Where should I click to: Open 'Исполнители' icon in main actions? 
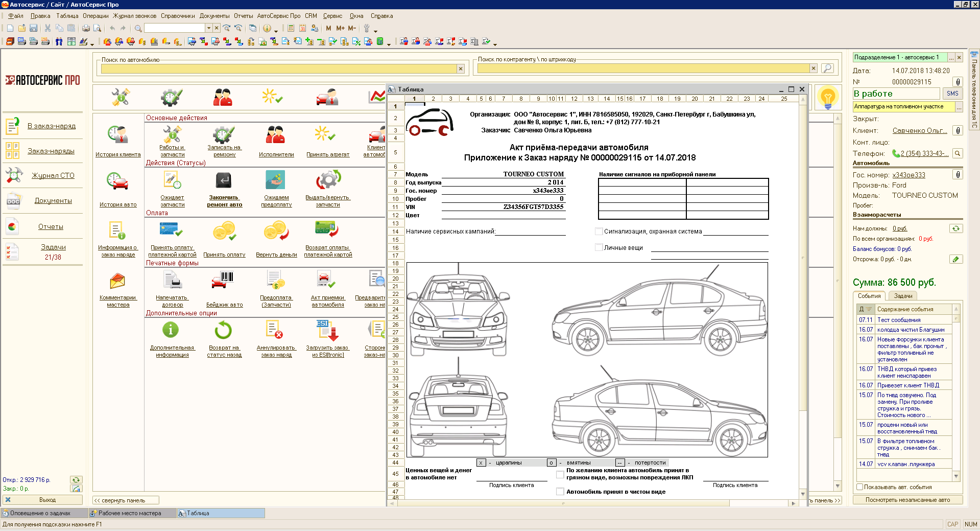[276, 135]
